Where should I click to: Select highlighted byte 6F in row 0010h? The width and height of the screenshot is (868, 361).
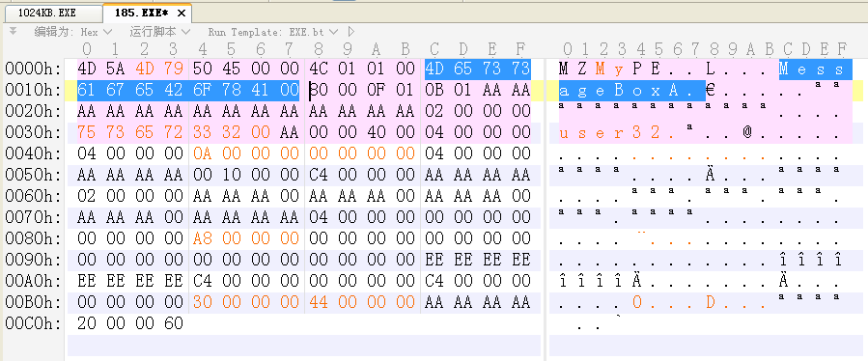(203, 90)
